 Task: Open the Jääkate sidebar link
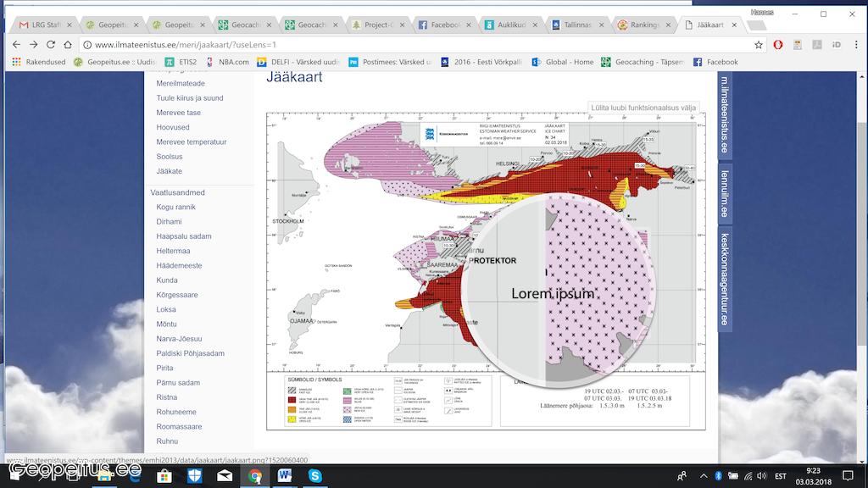(169, 171)
